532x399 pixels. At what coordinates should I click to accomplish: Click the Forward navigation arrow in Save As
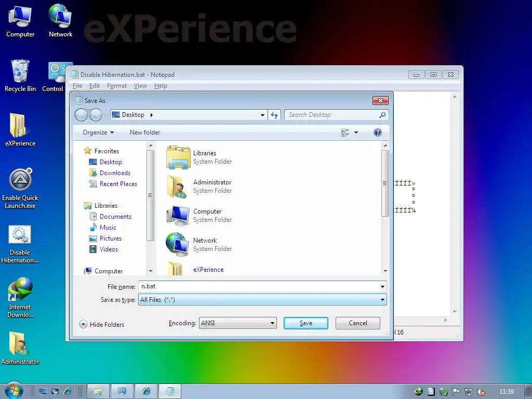pos(96,115)
